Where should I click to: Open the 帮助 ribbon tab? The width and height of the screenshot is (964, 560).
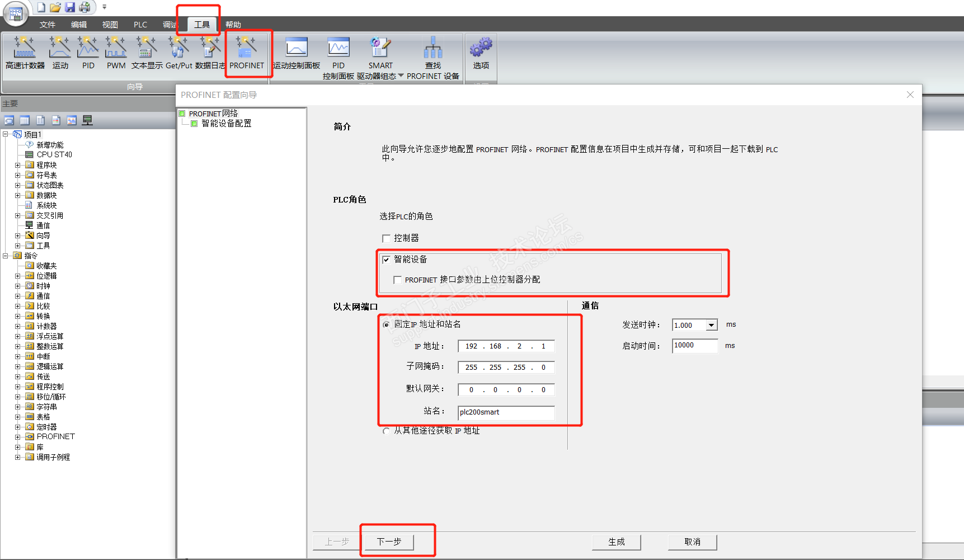pyautogui.click(x=233, y=25)
